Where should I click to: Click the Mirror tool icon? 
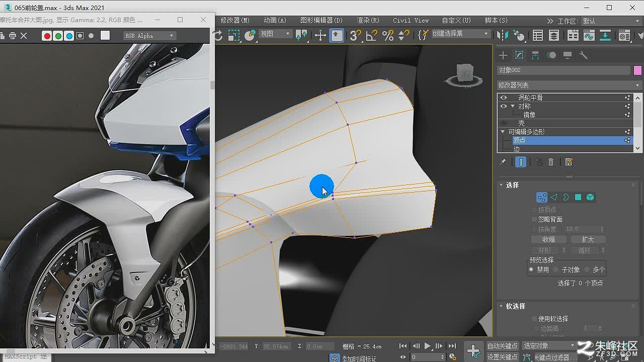tap(502, 35)
